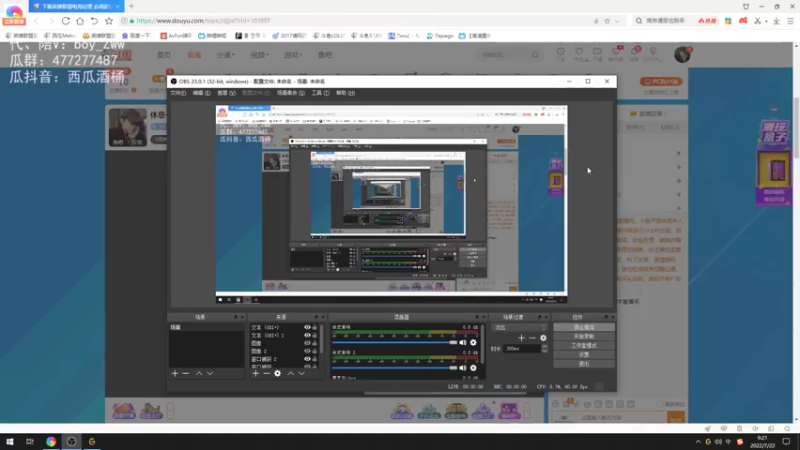800x450 pixels.
Task: Reload the browser page
Action: (x=65, y=21)
